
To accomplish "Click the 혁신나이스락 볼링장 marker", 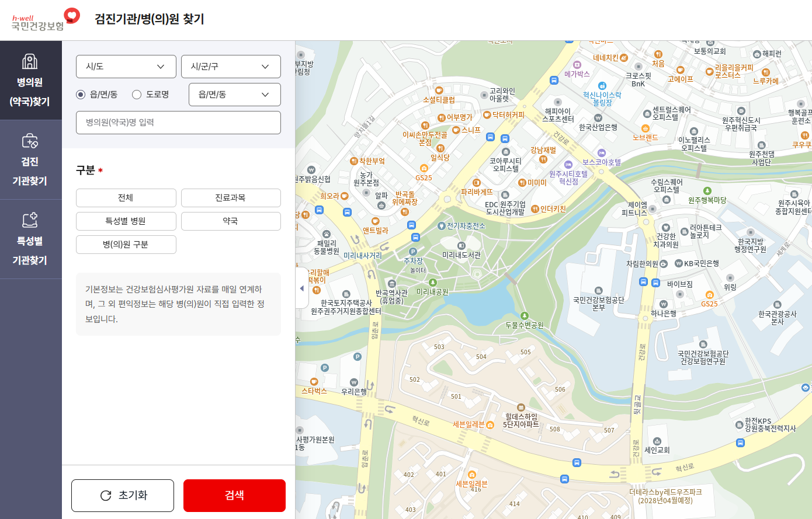I will (x=602, y=86).
